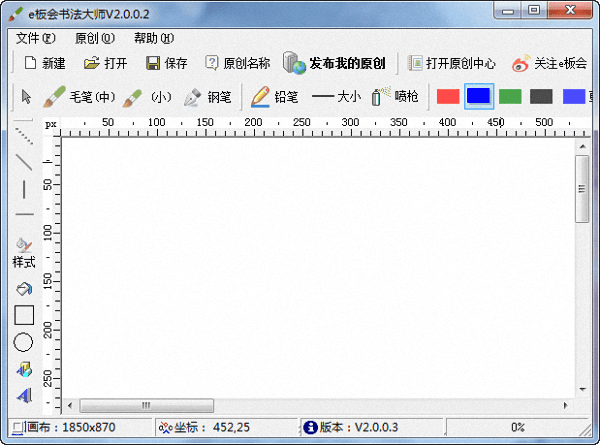Image resolution: width=600 pixels, height=445 pixels.
Task: Click the blank drawing canvas
Action: 318,268
